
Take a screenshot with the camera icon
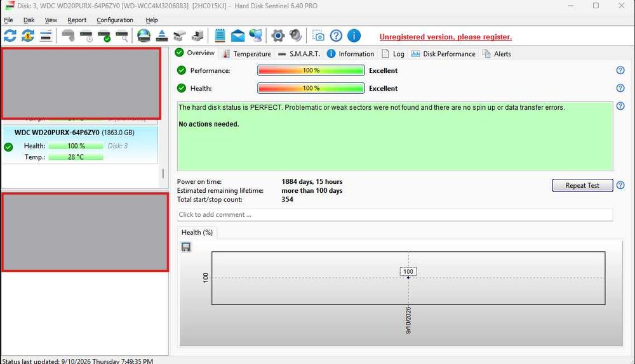(x=318, y=36)
